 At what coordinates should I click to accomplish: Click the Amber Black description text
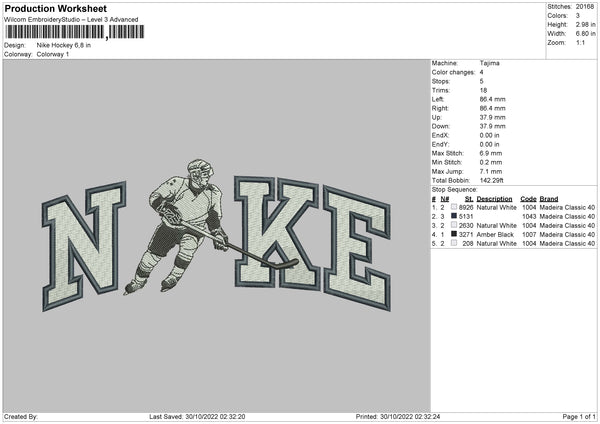(x=495, y=235)
